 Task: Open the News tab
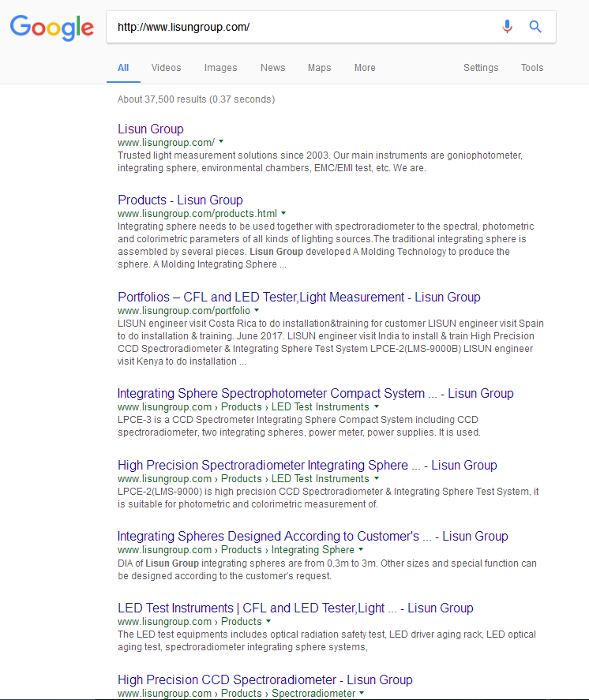[273, 68]
